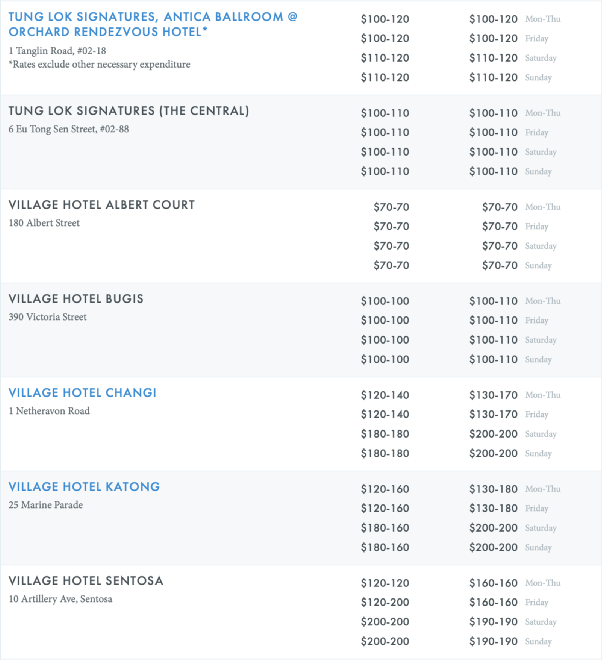This screenshot has height=660, width=602.
Task: Select the 6 Eu Tong Sen Street address
Action: (69, 129)
